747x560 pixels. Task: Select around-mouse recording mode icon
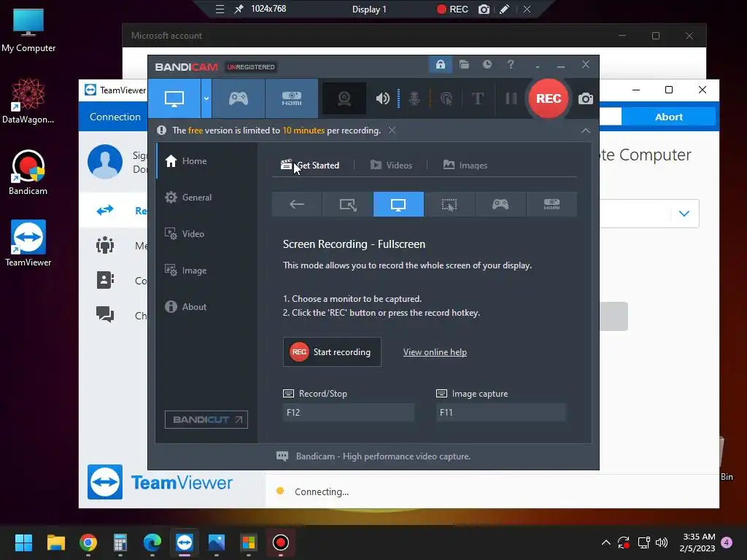tap(449, 204)
